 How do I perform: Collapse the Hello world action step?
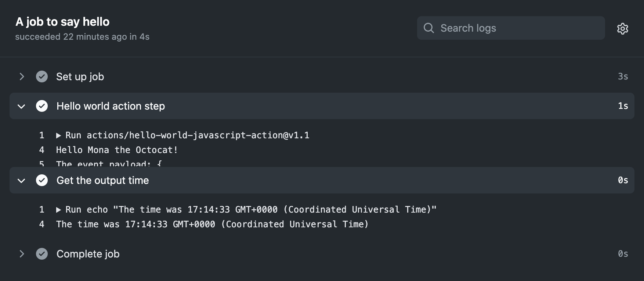click(22, 106)
